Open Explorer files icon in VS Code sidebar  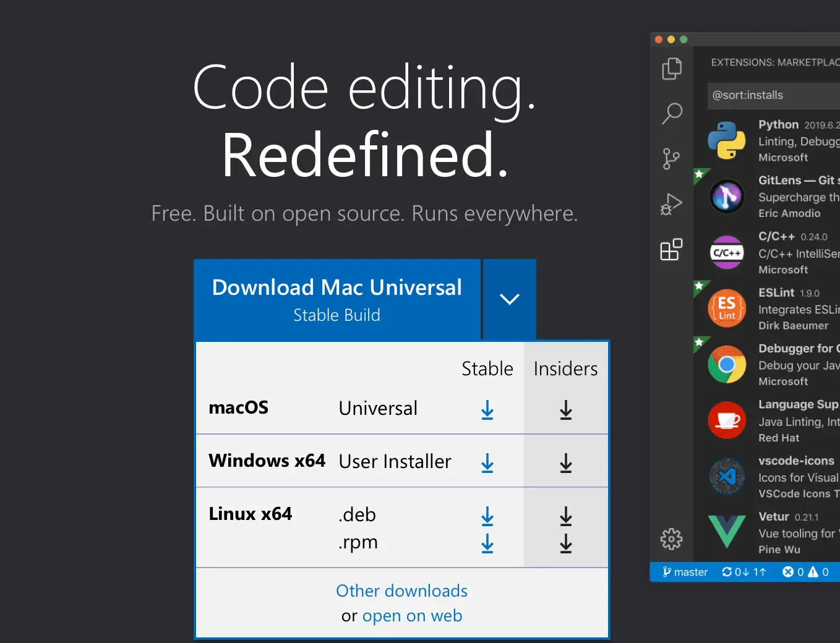point(672,69)
